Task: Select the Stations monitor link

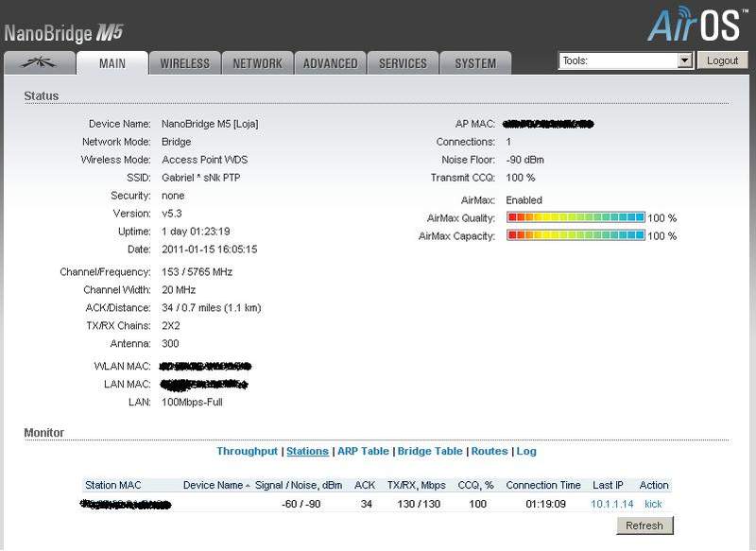Action: tap(308, 451)
